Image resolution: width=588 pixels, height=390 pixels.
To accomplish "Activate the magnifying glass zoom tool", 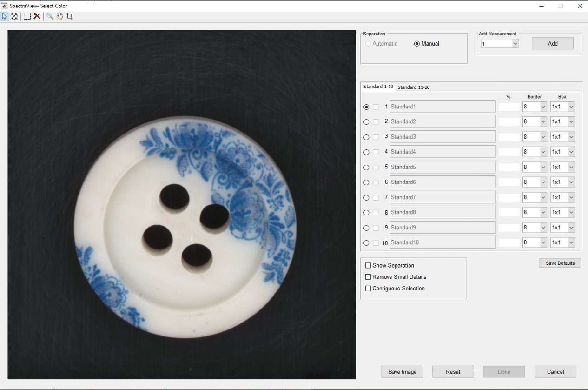I will point(50,16).
